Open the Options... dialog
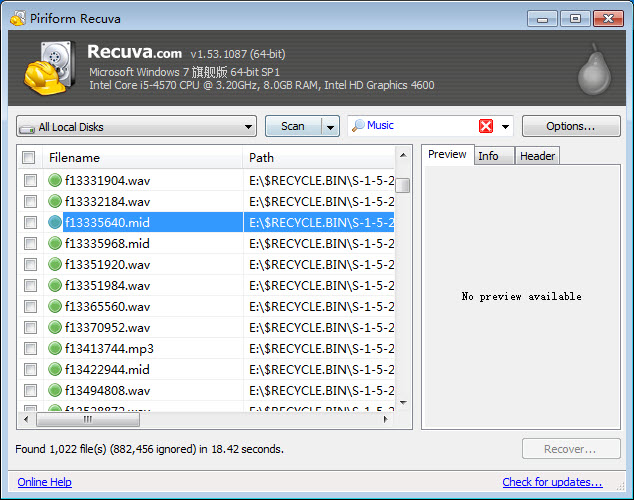634x500 pixels. click(x=571, y=126)
